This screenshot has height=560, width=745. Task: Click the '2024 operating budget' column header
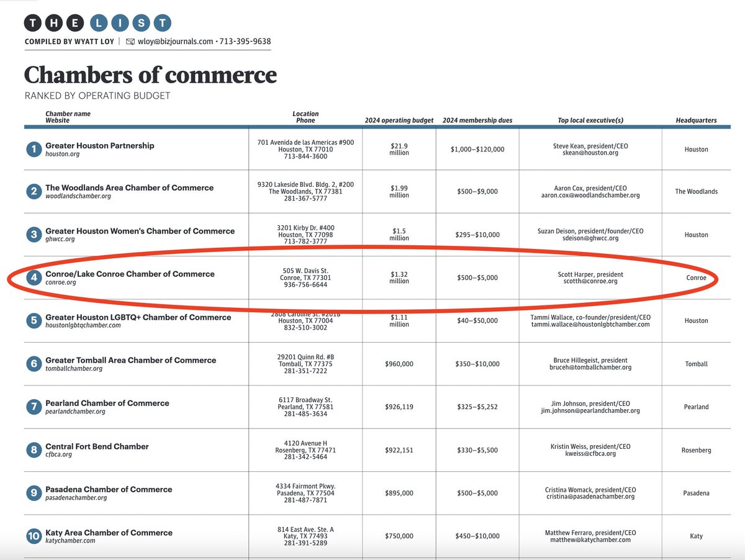[399, 120]
